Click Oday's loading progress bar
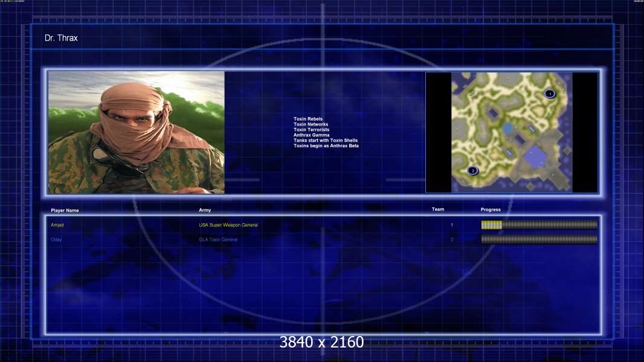 point(539,240)
